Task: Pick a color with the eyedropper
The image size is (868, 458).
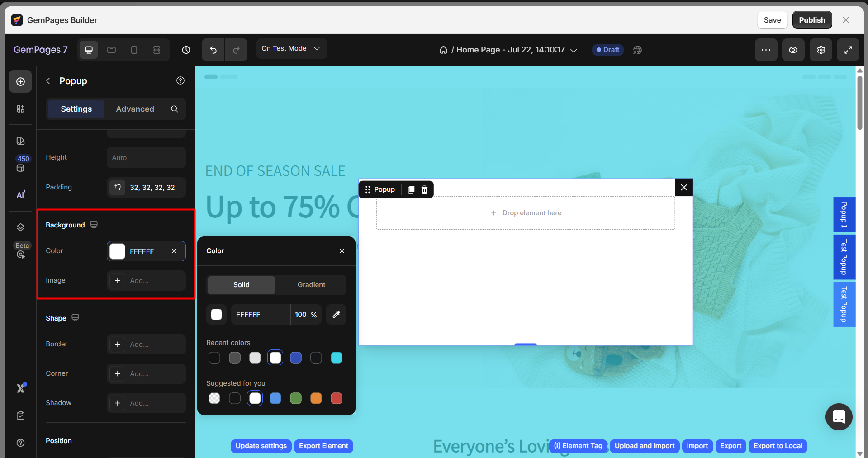Action: (x=336, y=315)
